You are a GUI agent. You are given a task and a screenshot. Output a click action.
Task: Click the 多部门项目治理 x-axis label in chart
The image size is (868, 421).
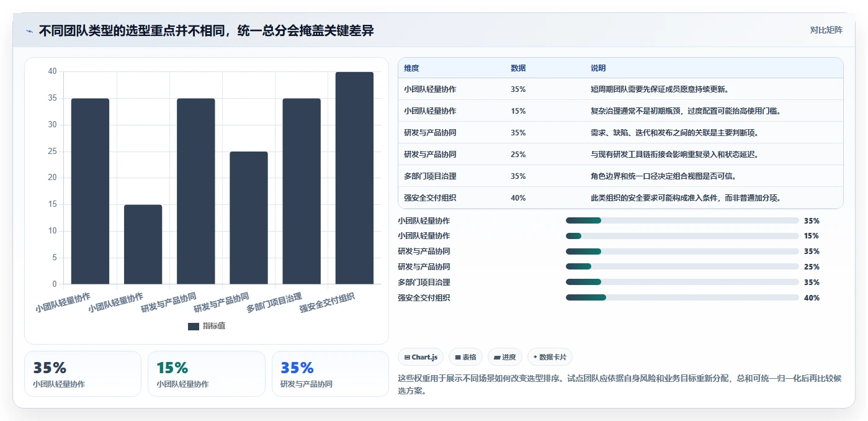pos(274,303)
